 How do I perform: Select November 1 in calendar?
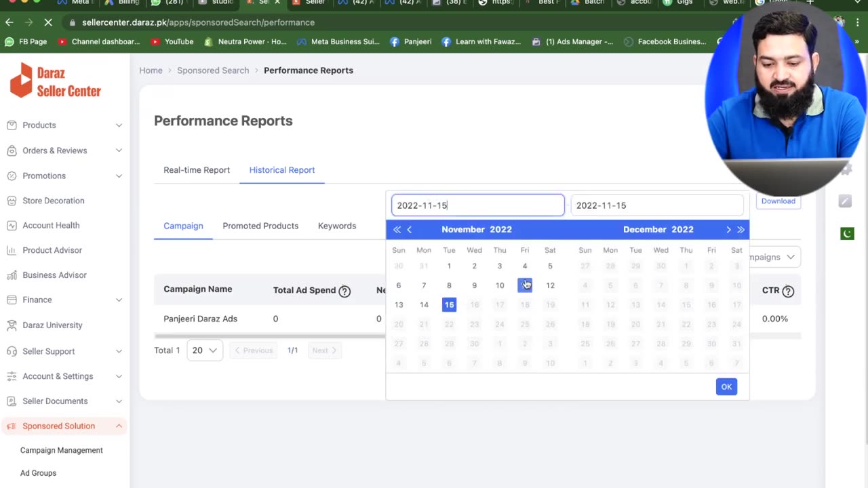[449, 266]
